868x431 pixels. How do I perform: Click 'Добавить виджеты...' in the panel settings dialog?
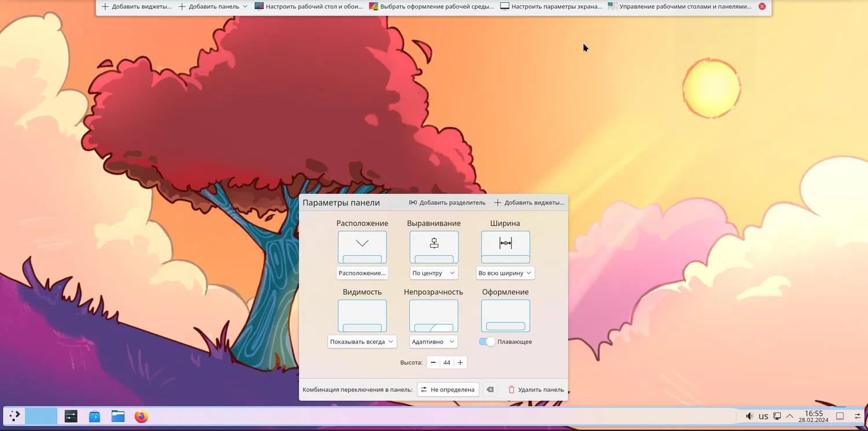(x=529, y=202)
